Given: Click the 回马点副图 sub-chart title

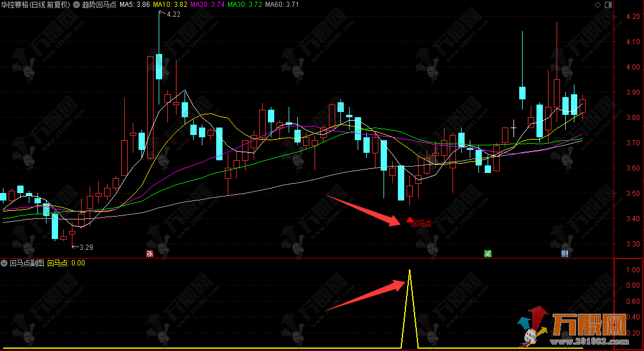Looking at the screenshot, I should click(x=26, y=263).
